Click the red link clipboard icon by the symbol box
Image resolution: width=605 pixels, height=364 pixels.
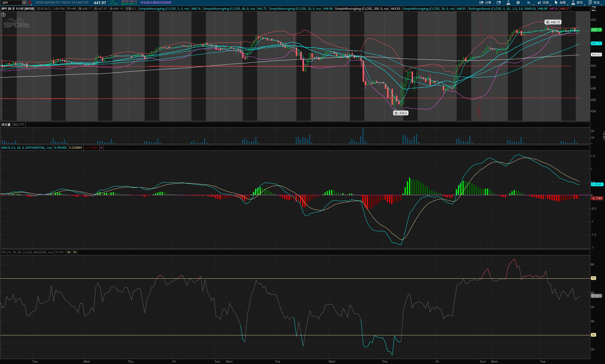click(30, 3)
